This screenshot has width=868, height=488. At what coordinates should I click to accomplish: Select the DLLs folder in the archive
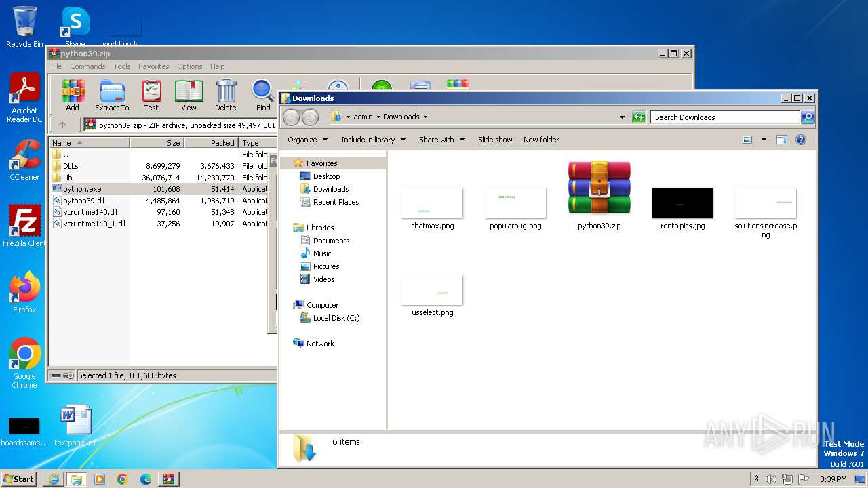(x=71, y=166)
